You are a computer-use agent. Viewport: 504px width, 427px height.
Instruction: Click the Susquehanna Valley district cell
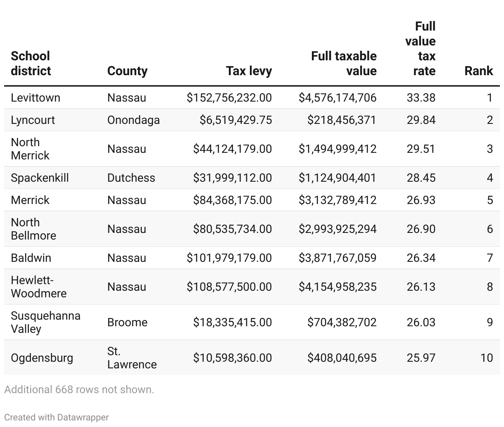[x=45, y=322]
